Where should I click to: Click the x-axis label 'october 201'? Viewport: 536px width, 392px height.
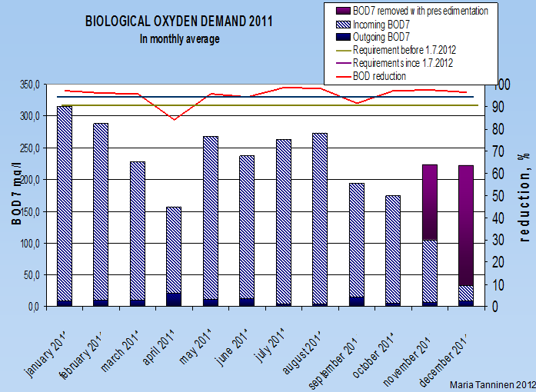(374, 355)
